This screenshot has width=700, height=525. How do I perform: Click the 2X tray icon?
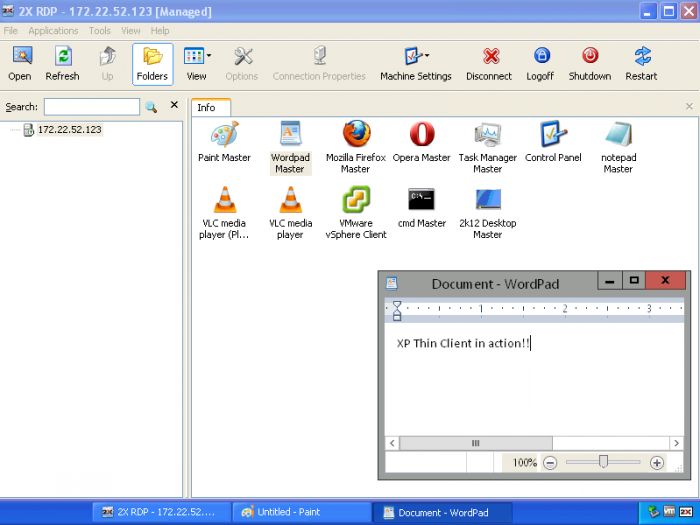(686, 512)
